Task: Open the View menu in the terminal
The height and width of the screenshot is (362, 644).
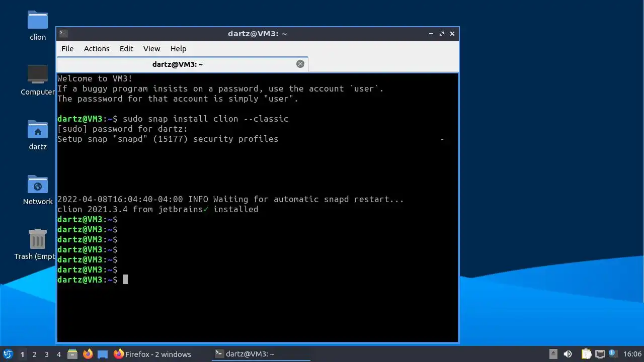Action: (x=151, y=49)
